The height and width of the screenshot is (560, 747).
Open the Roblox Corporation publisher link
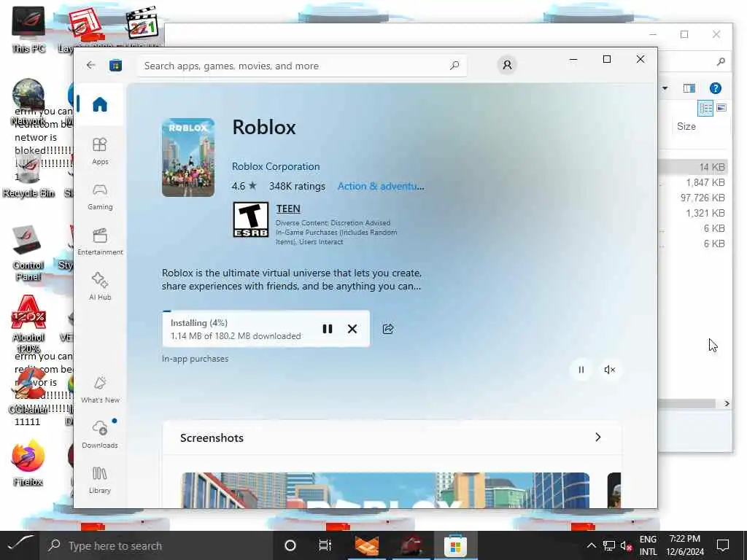(276, 166)
